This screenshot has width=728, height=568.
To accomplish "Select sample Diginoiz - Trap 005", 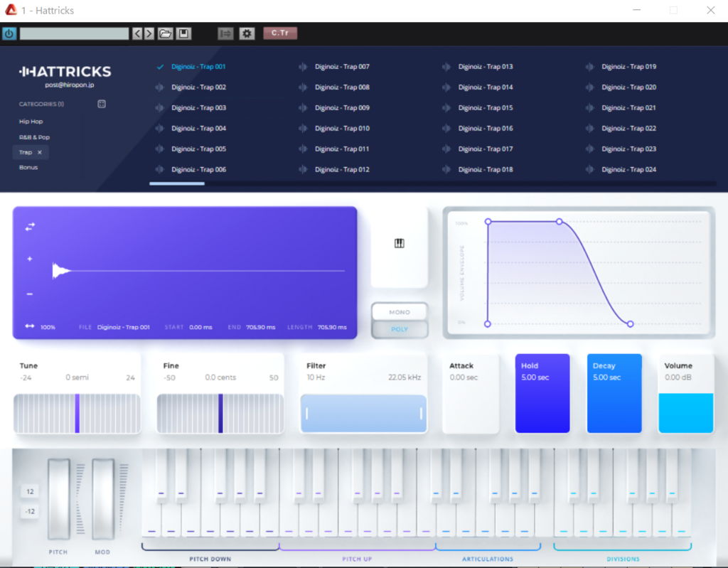I will pyautogui.click(x=199, y=149).
